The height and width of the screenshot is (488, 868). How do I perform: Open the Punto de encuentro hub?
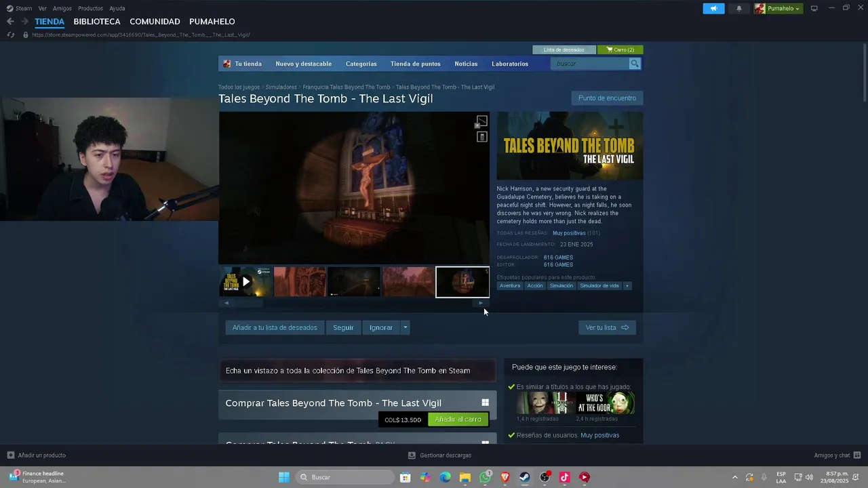click(607, 98)
